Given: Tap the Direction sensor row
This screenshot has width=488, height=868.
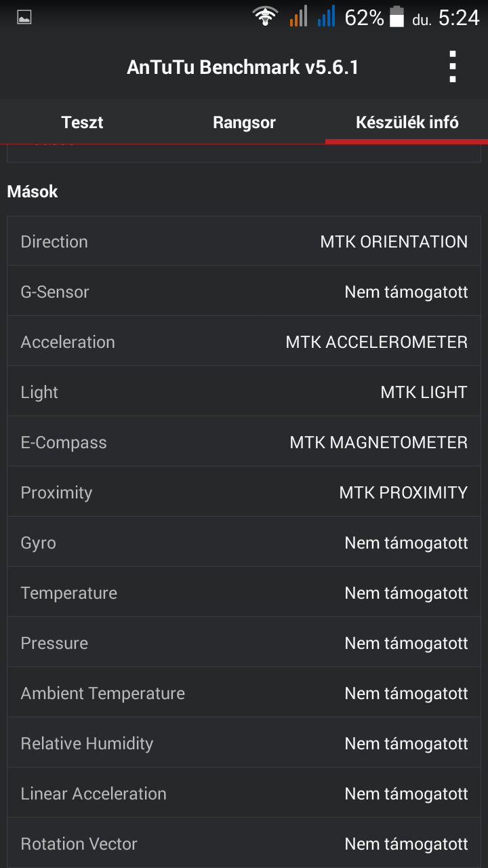Looking at the screenshot, I should tap(244, 242).
